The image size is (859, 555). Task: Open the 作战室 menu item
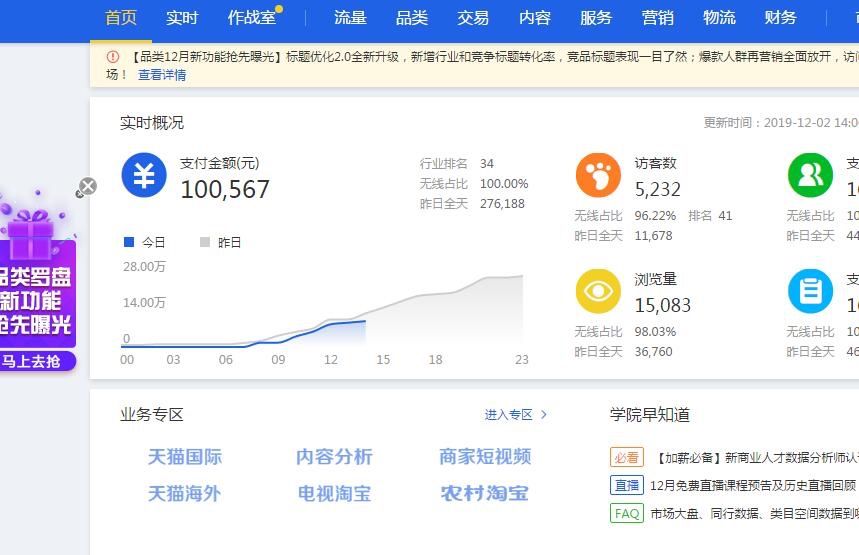pos(251,18)
